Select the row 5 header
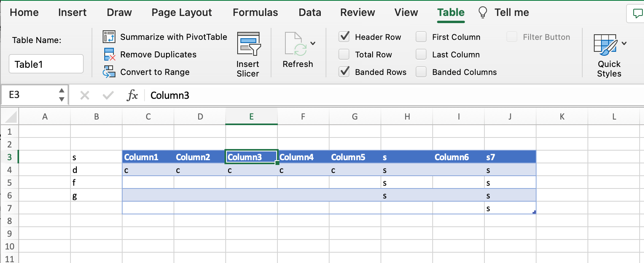 coord(10,183)
